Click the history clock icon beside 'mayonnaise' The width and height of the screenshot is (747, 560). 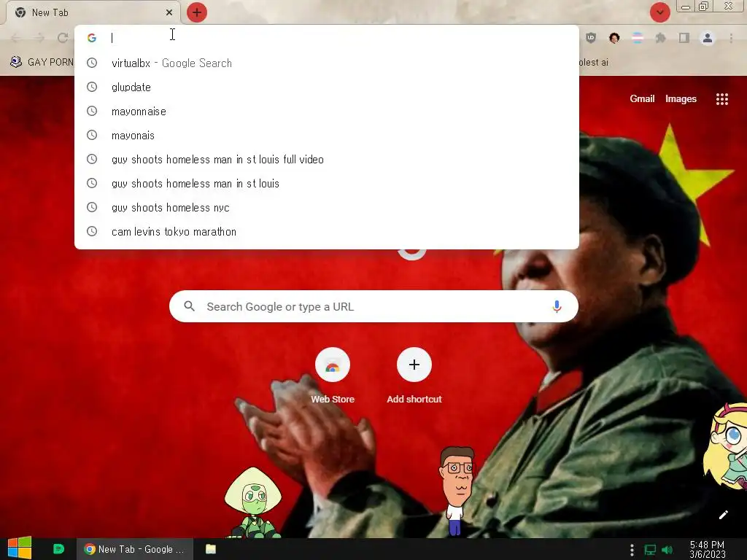[92, 111]
